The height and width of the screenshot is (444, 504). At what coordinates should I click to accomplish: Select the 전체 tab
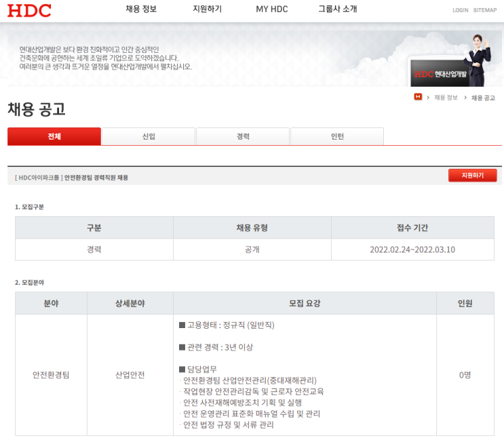tap(54, 136)
